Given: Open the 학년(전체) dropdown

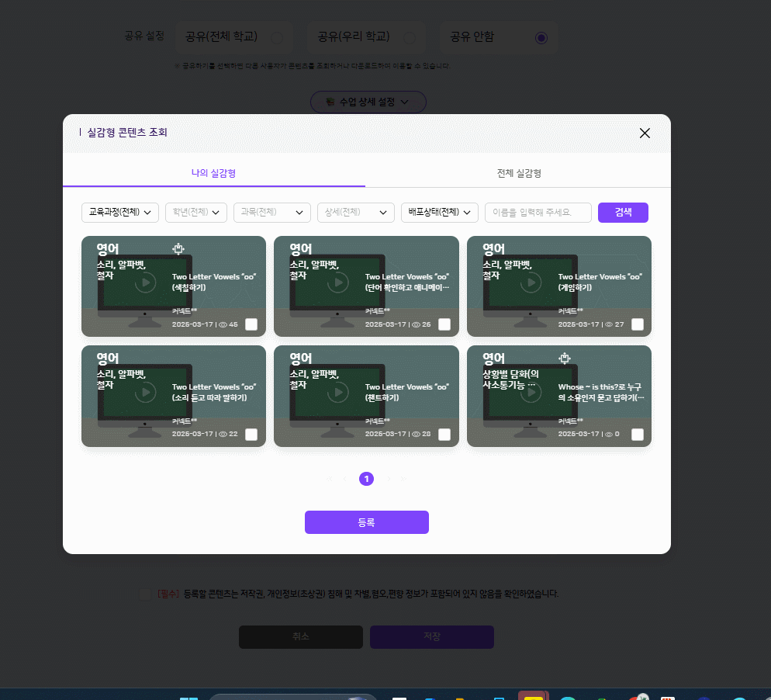Looking at the screenshot, I should pos(196,213).
